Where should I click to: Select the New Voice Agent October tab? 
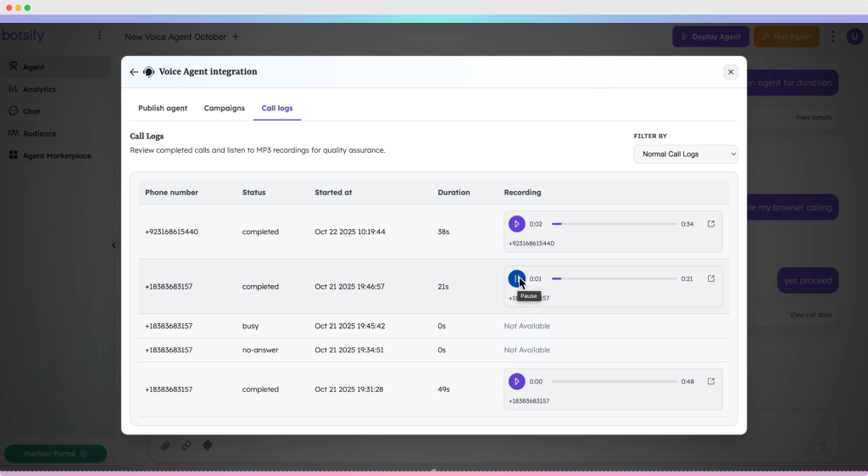tap(175, 36)
